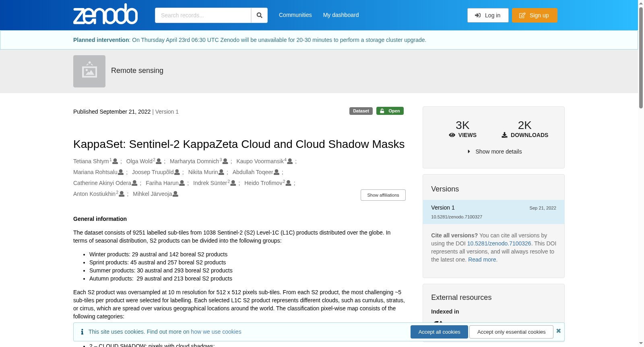Click the search magnifier button
The height and width of the screenshot is (347, 644).
click(260, 15)
